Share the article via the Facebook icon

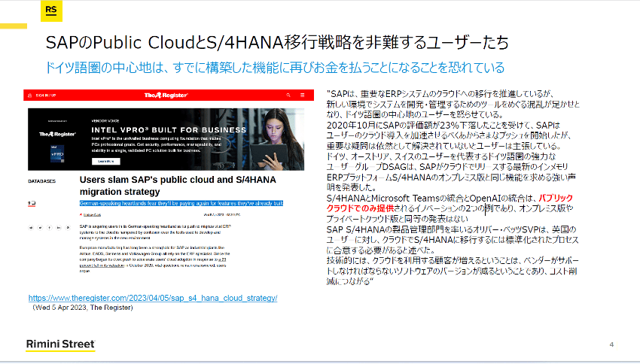tap(50, 228)
